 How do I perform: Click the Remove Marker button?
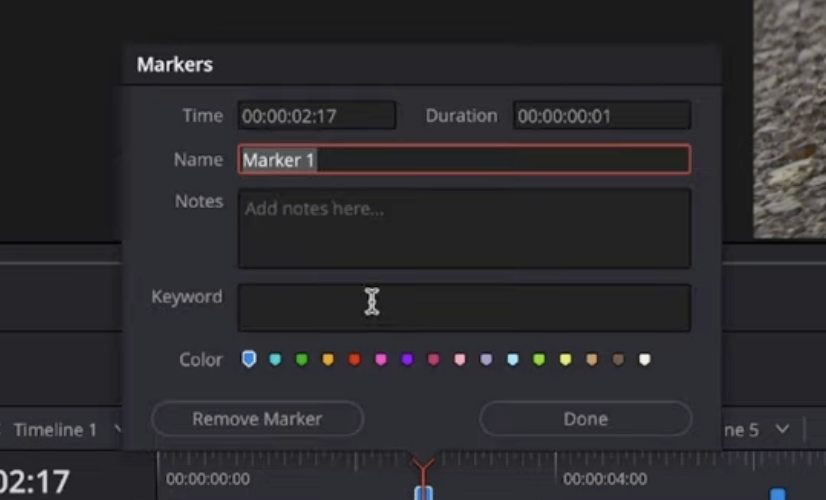[257, 419]
